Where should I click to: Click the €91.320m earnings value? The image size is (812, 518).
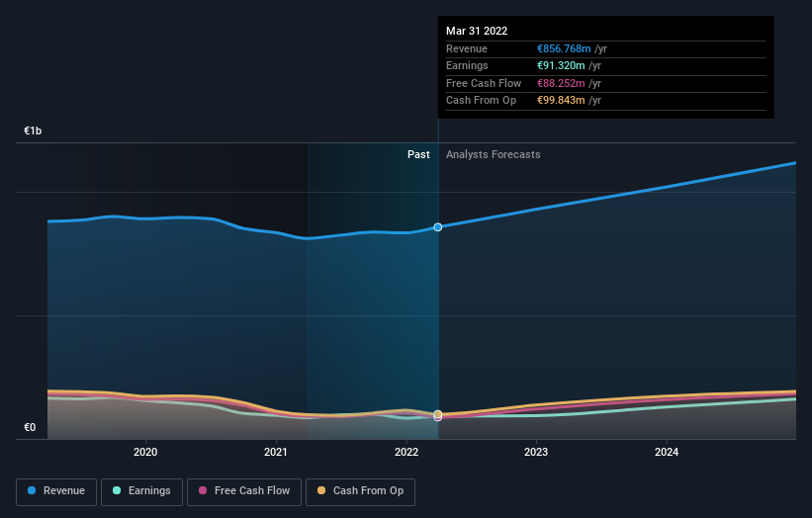pyautogui.click(x=561, y=65)
